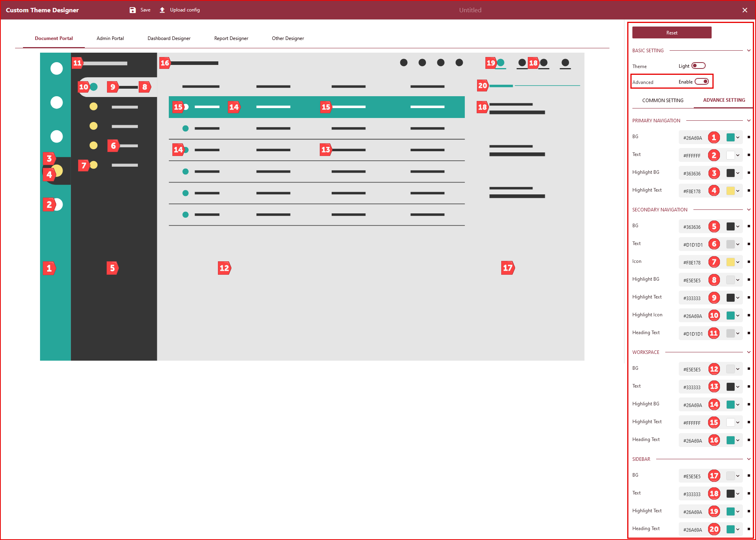Open the Sidebar Heading Text color dropdown
The width and height of the screenshot is (756, 540).
738,529
